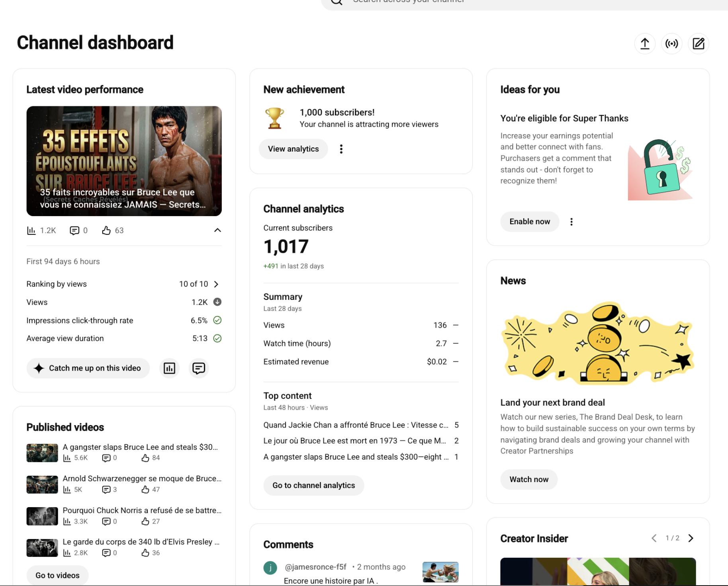This screenshot has width=728, height=586.
Task: Open the 1,000 subscribers achievement options menu
Action: pos(341,149)
